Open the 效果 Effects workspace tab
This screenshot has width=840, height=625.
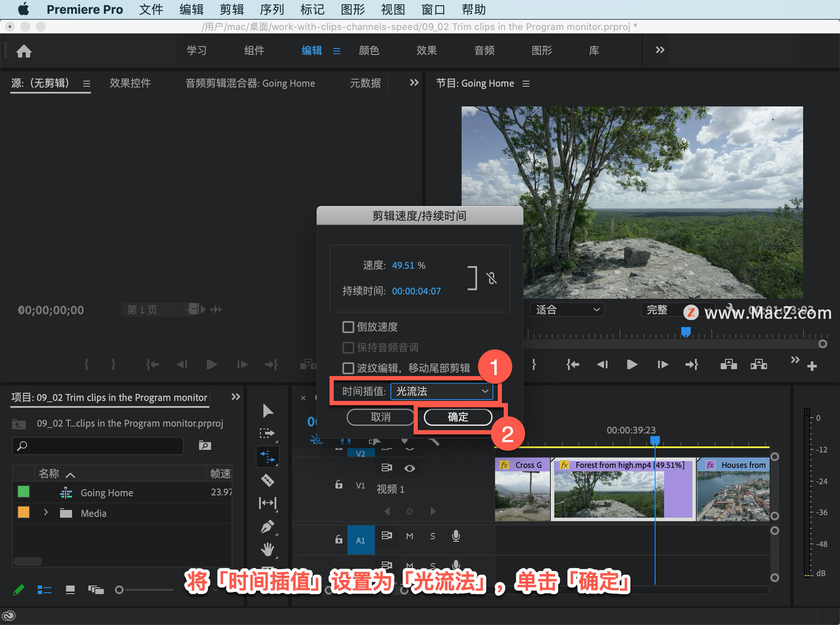(427, 51)
